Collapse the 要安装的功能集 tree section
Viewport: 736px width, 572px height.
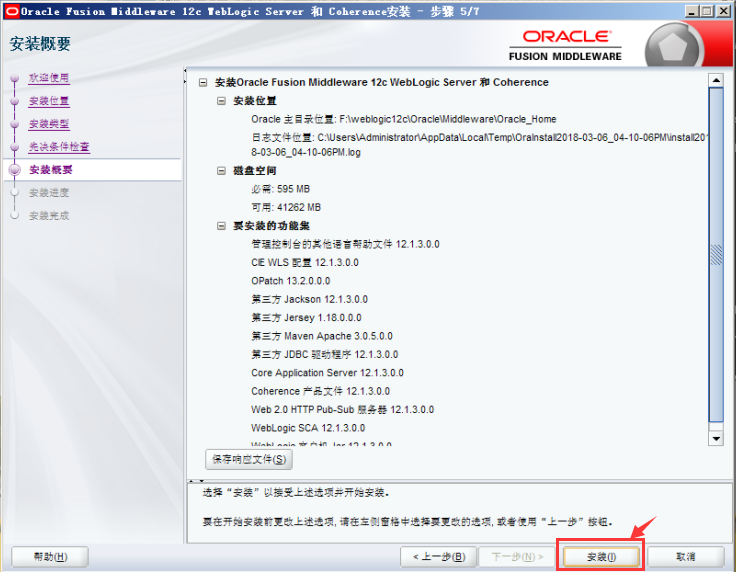[x=222, y=226]
